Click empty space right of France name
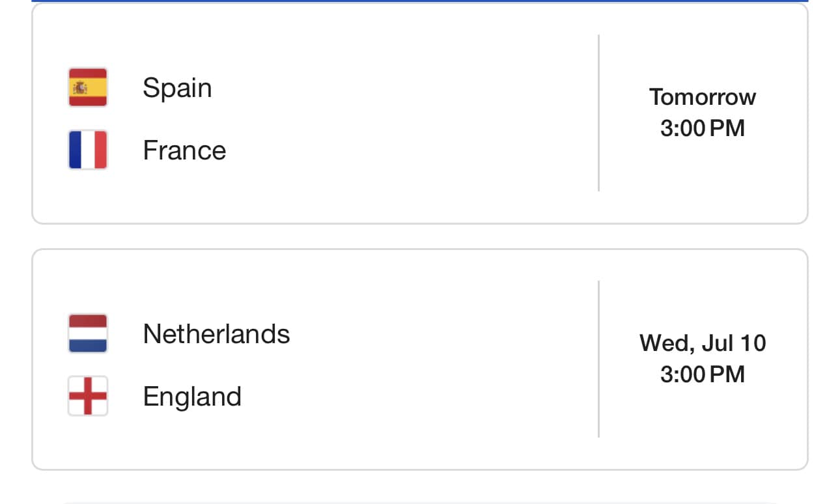 [410, 150]
